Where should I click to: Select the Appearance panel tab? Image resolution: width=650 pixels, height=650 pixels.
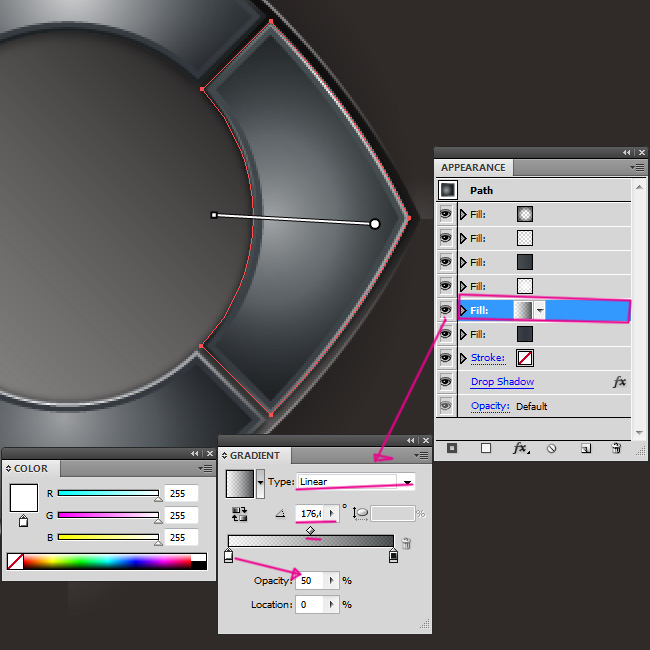pyautogui.click(x=473, y=168)
